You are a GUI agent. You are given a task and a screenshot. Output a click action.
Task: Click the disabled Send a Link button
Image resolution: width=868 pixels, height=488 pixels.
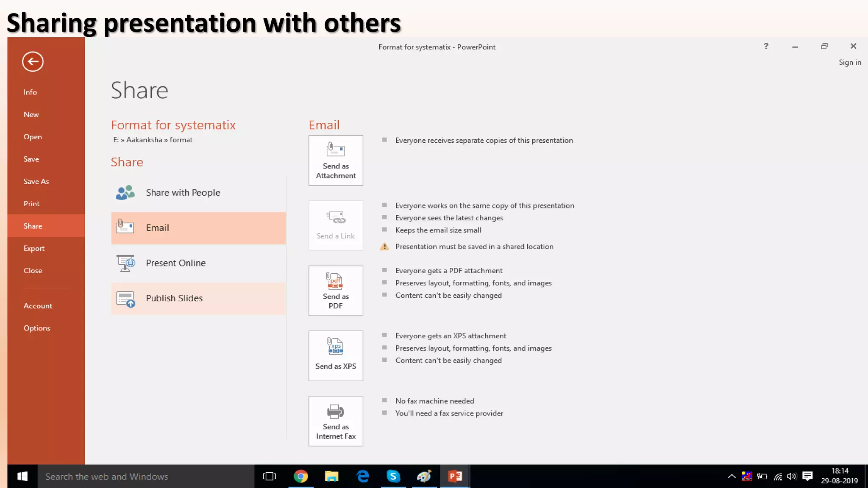coord(336,226)
